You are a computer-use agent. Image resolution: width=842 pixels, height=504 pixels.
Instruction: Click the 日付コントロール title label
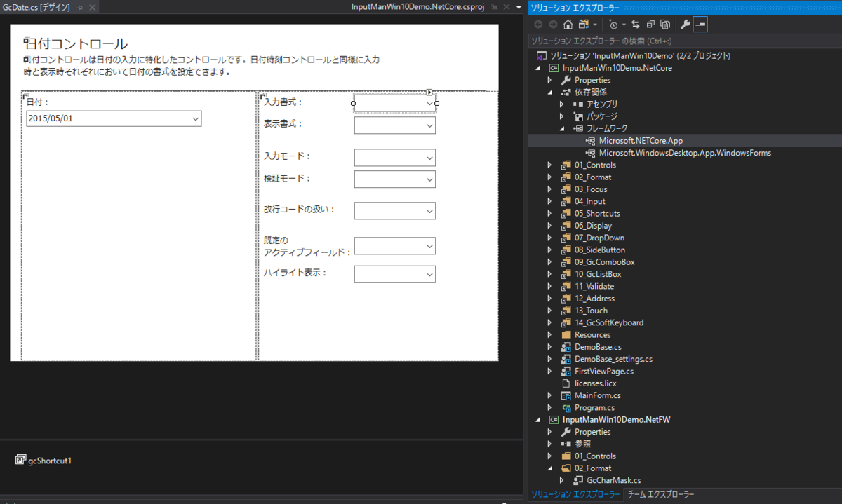(x=76, y=43)
